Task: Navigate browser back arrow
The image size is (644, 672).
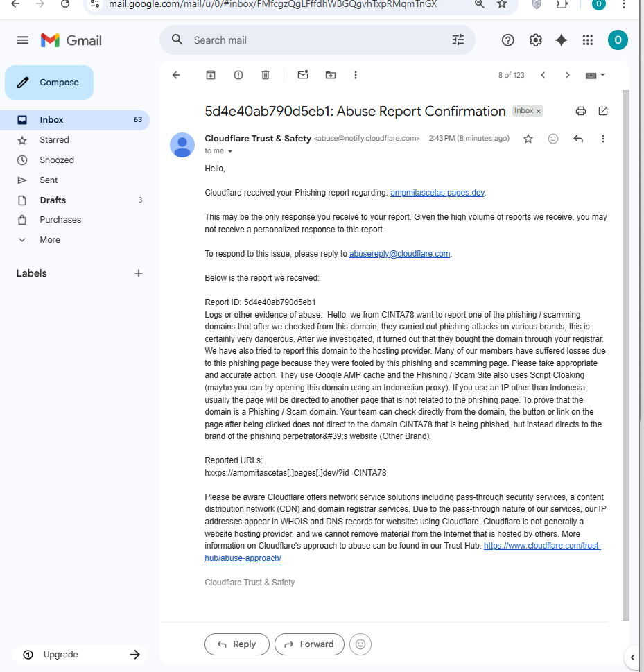Action: tap(15, 4)
